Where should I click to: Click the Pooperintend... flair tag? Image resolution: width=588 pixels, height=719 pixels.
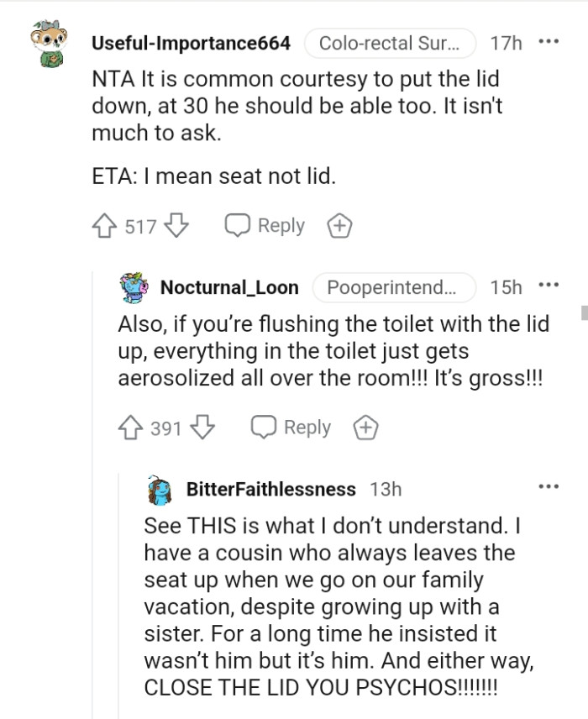point(394,287)
